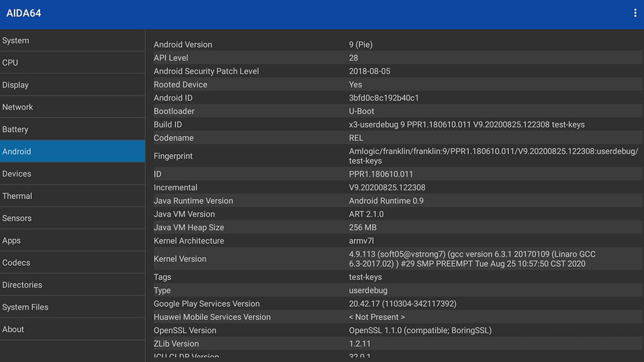This screenshot has width=644, height=362.
Task: Click the codename value REL
Action: pyautogui.click(x=356, y=138)
